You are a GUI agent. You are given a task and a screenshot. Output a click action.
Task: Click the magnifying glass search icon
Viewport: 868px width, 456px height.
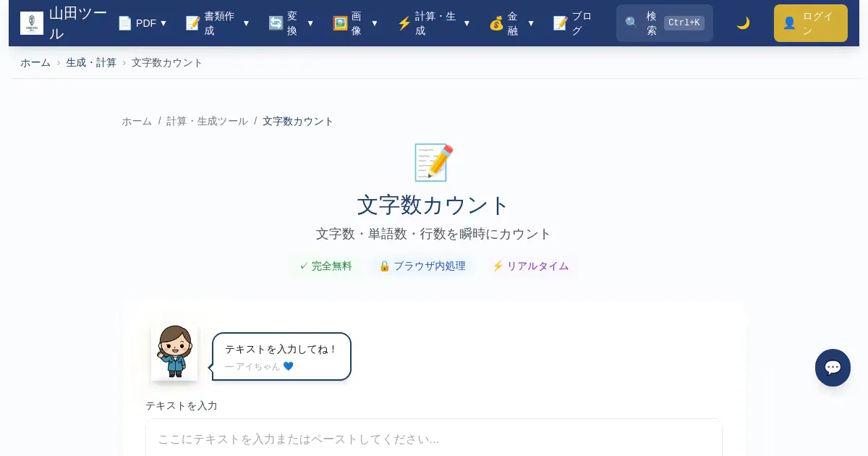pos(631,23)
